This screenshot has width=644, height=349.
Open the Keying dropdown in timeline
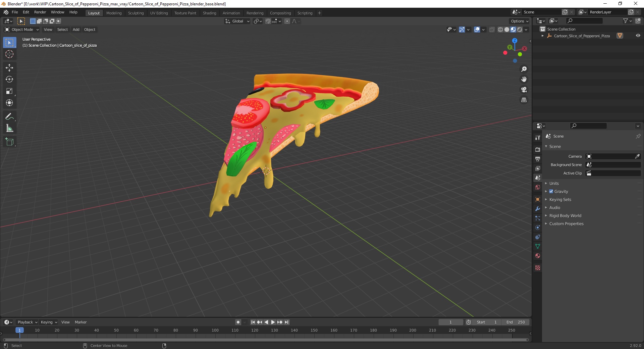(x=49, y=322)
